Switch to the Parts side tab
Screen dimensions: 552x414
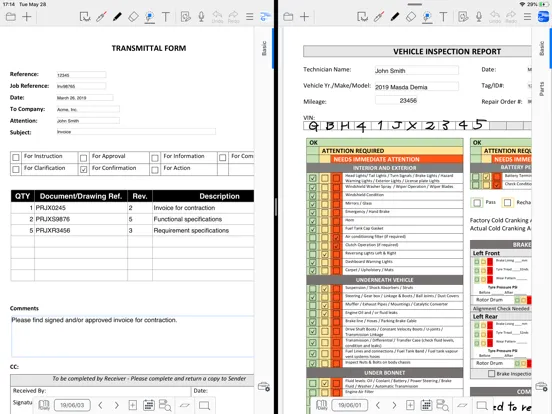[542, 89]
